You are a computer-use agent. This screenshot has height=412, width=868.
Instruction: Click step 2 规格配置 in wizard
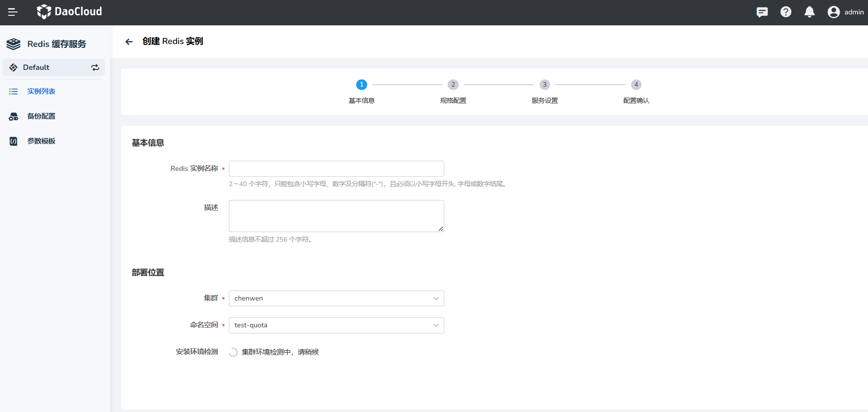(453, 85)
